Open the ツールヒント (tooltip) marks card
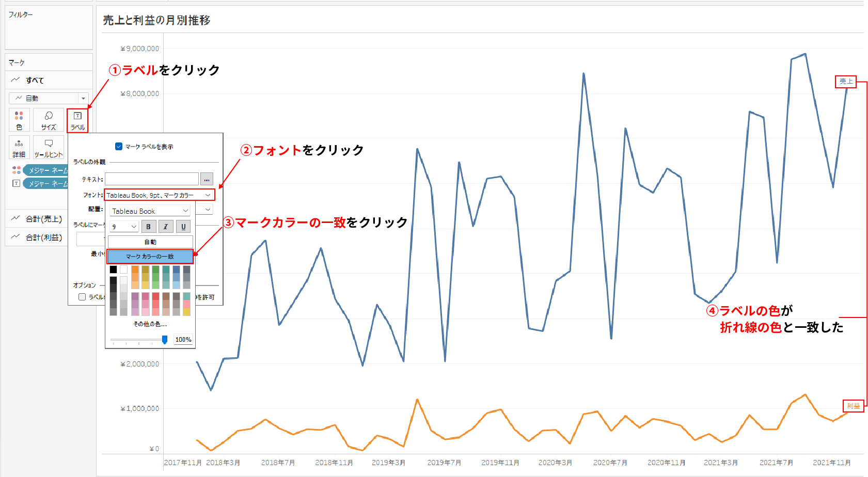Image resolution: width=868 pixels, height=477 pixels. (49, 148)
